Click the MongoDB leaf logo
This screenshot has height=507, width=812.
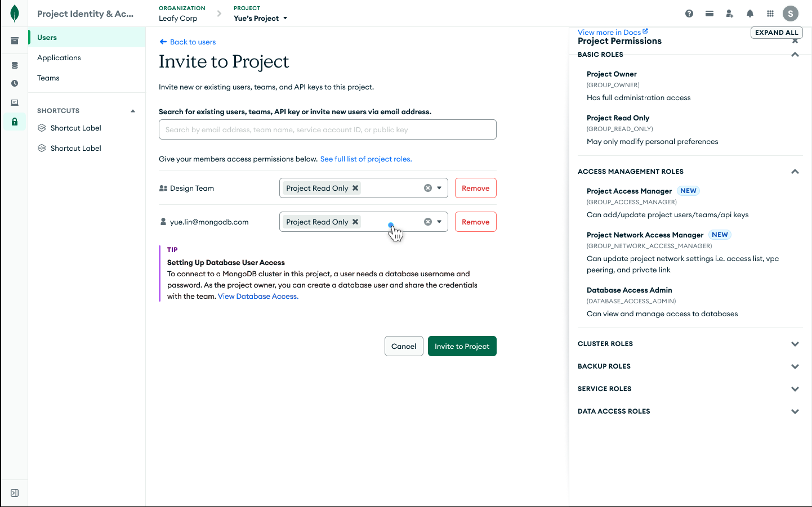(15, 14)
